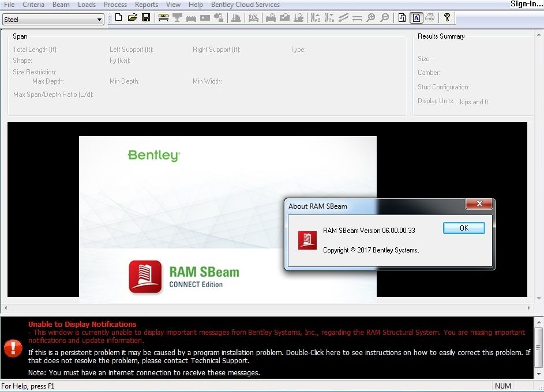This screenshot has height=392, width=544.
Task: Click the 'Camber:' label in Results Summary
Action: click(x=429, y=73)
